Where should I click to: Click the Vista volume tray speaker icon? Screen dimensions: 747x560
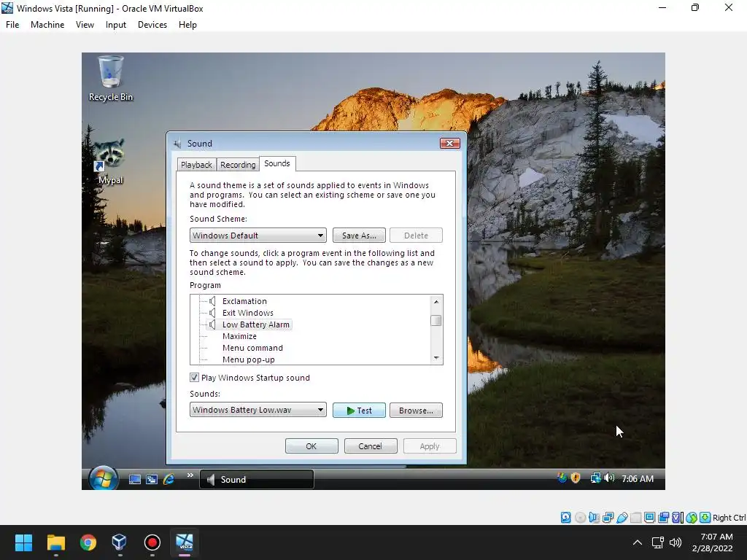pyautogui.click(x=609, y=478)
